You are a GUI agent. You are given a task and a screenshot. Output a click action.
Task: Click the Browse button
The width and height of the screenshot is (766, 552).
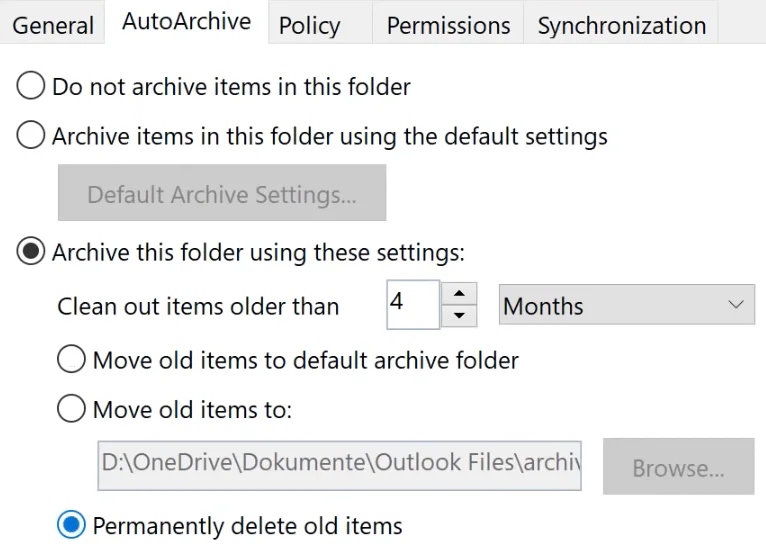pos(679,467)
